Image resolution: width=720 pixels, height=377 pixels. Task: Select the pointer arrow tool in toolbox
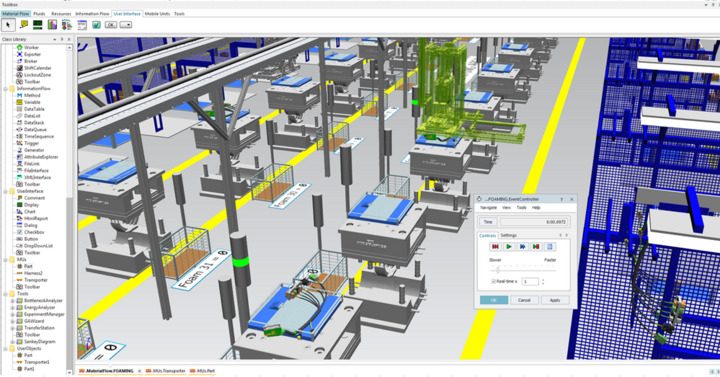[x=8, y=25]
